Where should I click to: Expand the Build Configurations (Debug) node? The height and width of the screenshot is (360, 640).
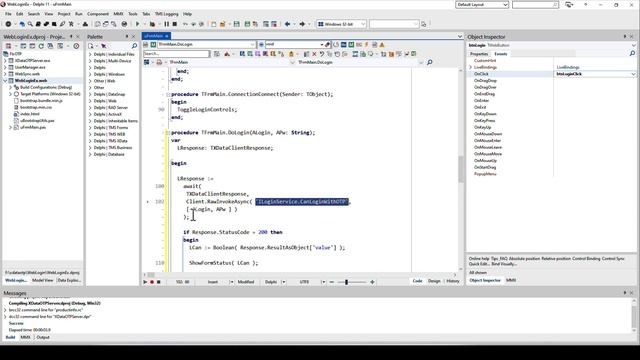(11, 87)
